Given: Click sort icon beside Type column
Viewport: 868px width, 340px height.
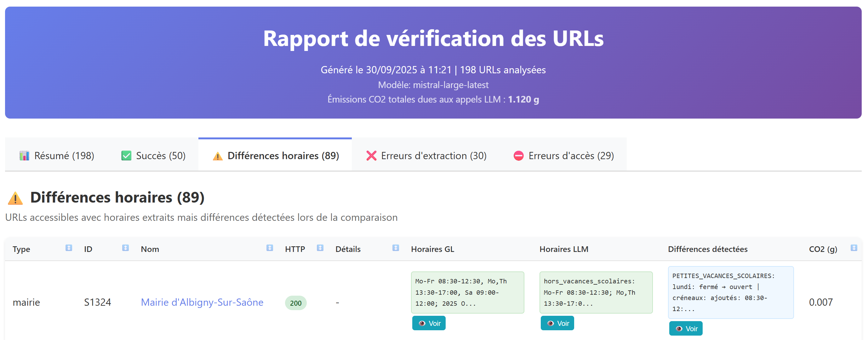Looking at the screenshot, I should [x=69, y=248].
